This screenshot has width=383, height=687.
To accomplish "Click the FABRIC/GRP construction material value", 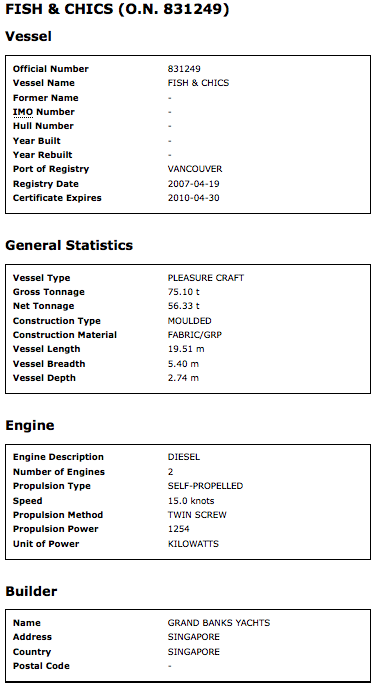I will [x=195, y=335].
